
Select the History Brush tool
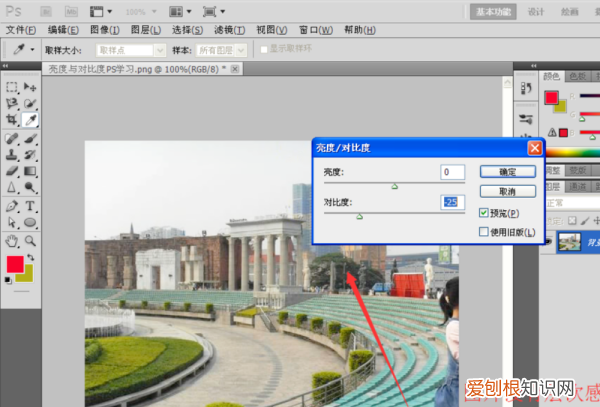pos(30,155)
